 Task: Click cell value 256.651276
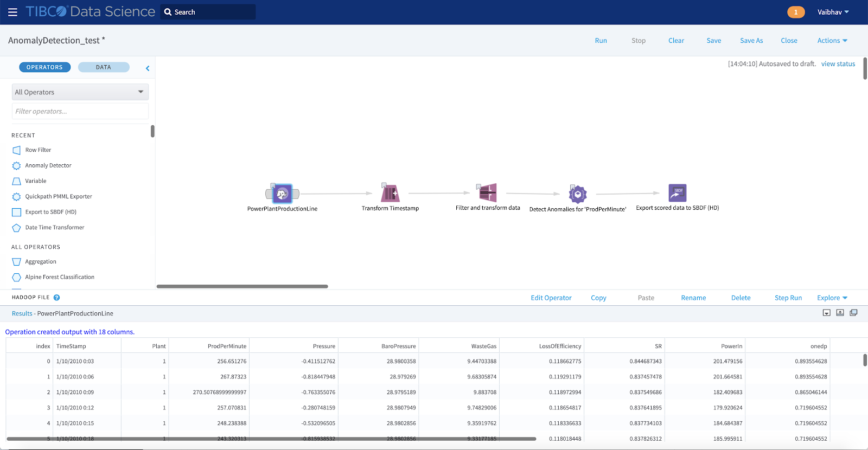(x=232, y=361)
